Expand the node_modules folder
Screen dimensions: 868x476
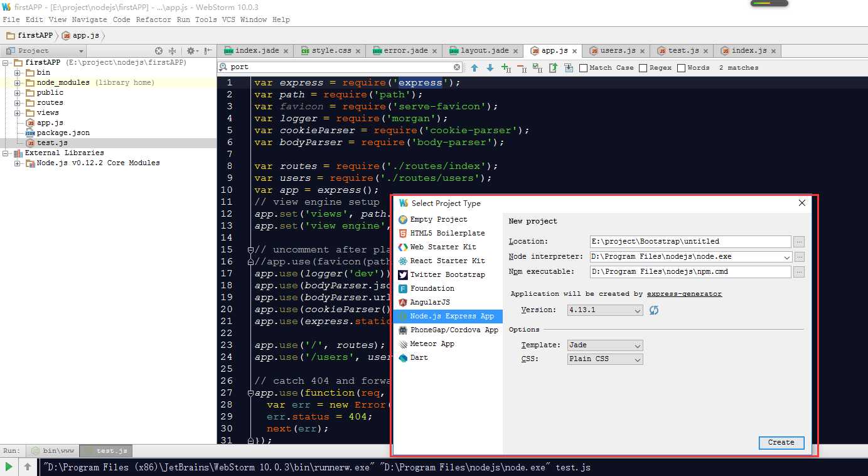18,83
